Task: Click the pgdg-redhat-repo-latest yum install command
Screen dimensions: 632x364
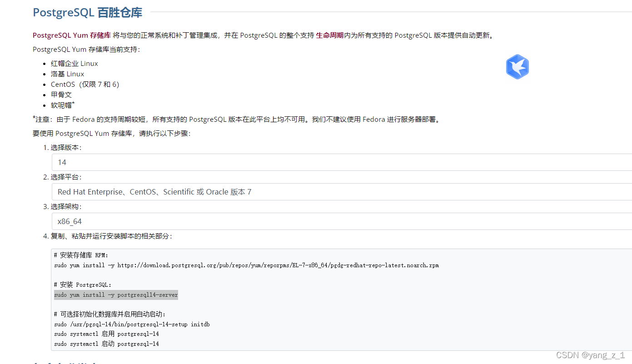Action: (246, 265)
